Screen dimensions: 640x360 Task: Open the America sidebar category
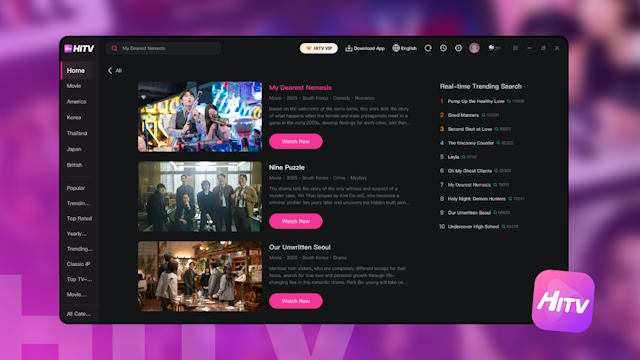pos(76,102)
